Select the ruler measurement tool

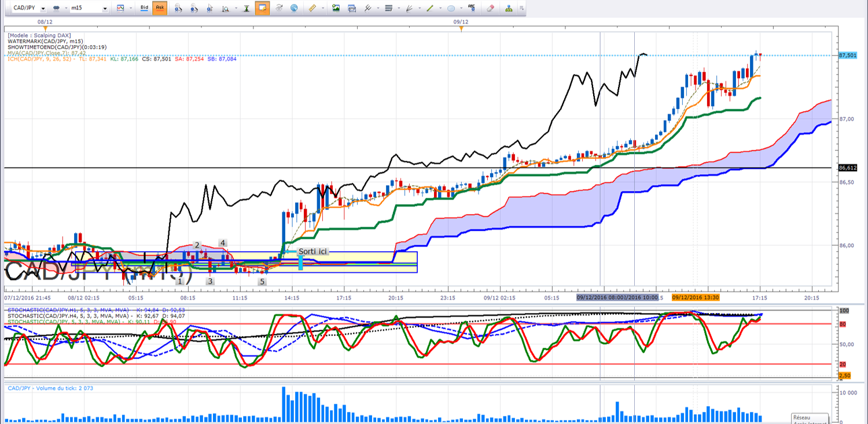click(312, 8)
